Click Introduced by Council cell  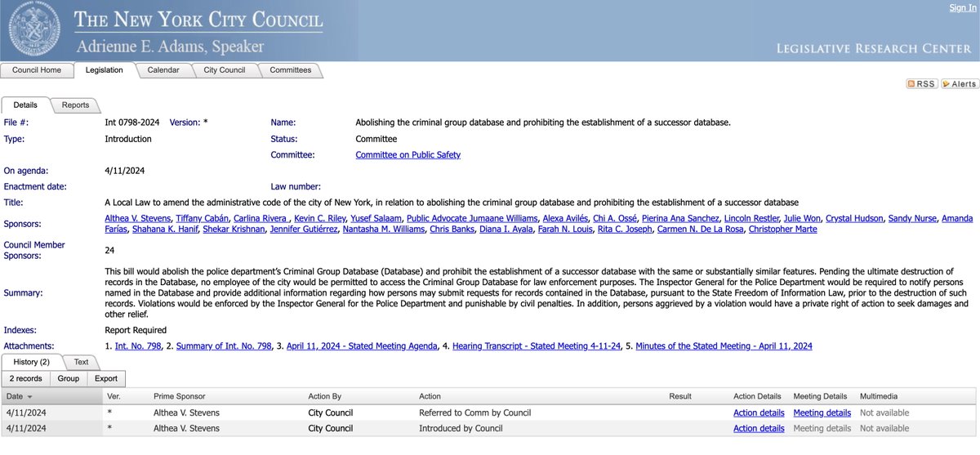(x=461, y=429)
